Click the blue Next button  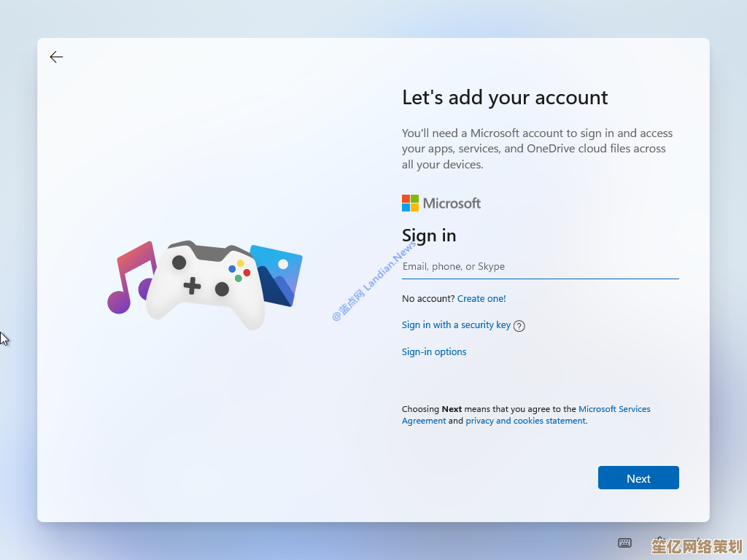tap(638, 478)
